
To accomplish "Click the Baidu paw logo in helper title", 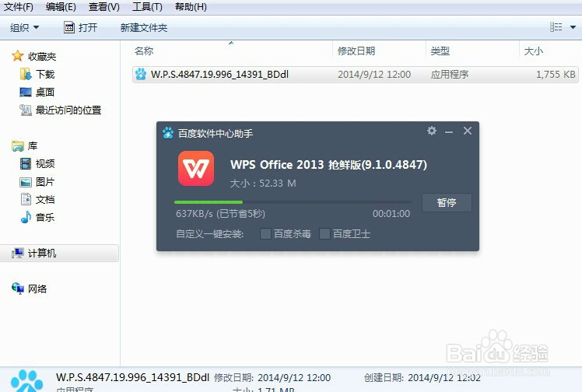I will point(168,133).
